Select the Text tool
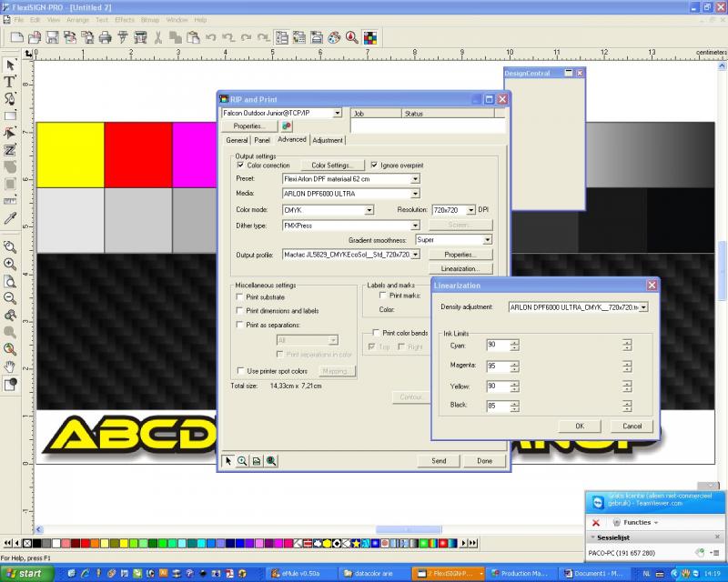Viewport: 728px width, 582px height. point(10,82)
